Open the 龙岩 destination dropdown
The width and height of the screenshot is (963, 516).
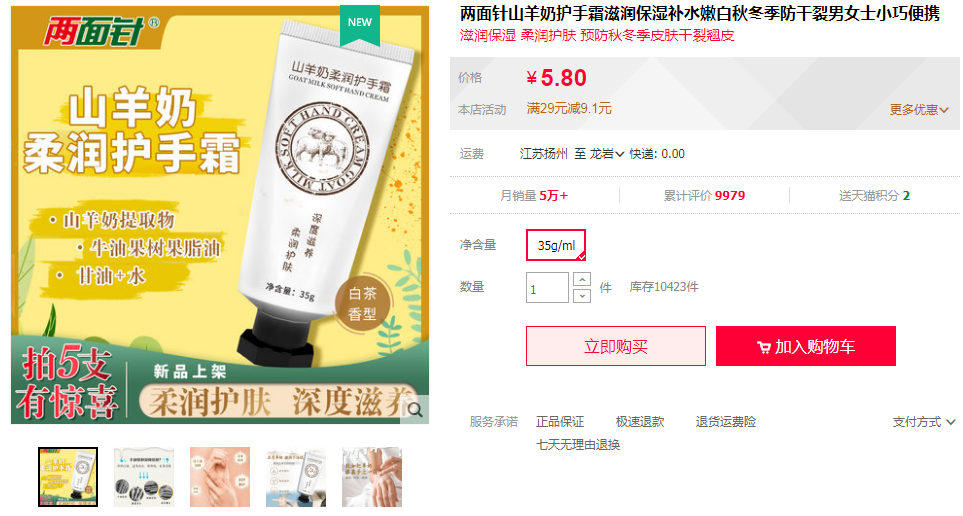pos(606,154)
